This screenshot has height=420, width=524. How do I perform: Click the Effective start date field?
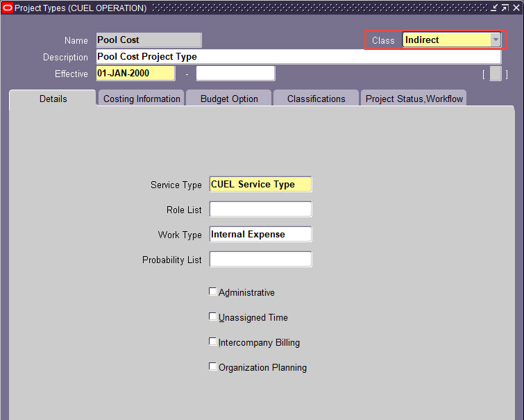coord(135,73)
